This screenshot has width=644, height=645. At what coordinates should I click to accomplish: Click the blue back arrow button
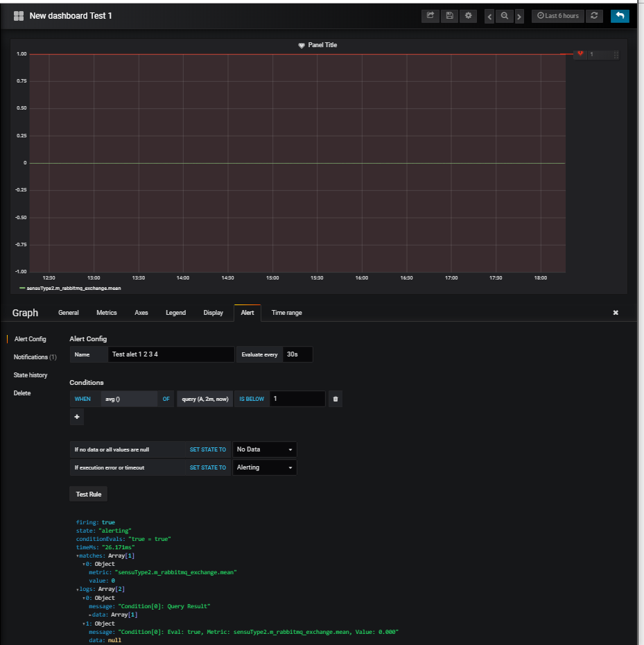pos(620,15)
